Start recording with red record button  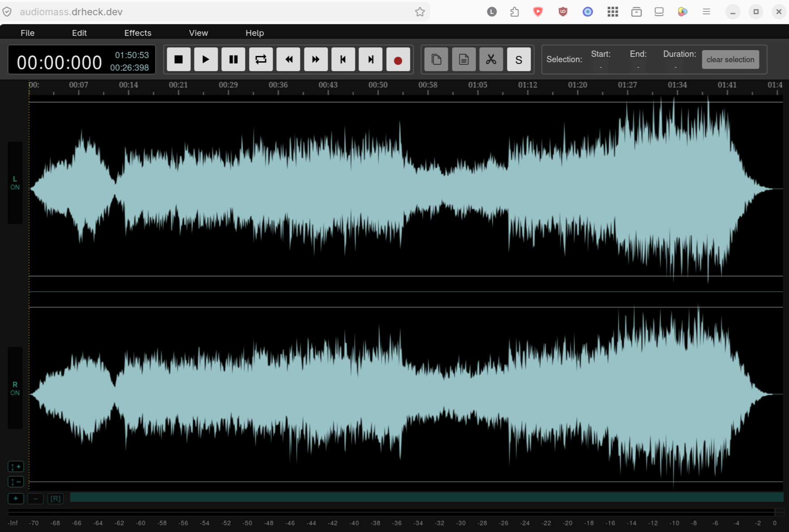pyautogui.click(x=398, y=59)
